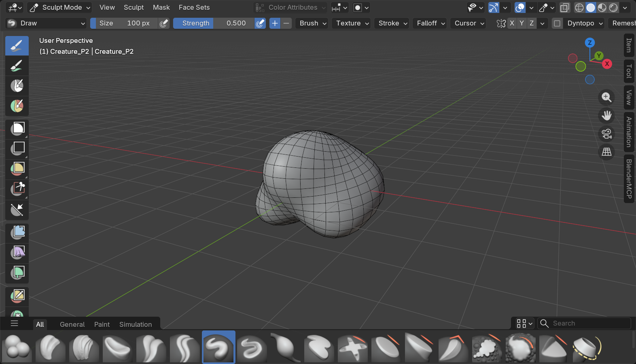This screenshot has width=636, height=364.
Task: Select the Box Mask tool
Action: pos(17,129)
